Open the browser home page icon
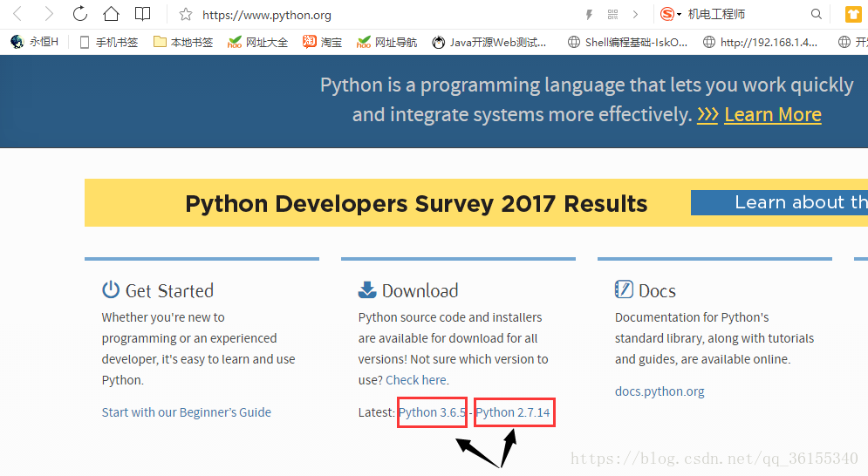This screenshot has height=476, width=868. pyautogui.click(x=112, y=14)
